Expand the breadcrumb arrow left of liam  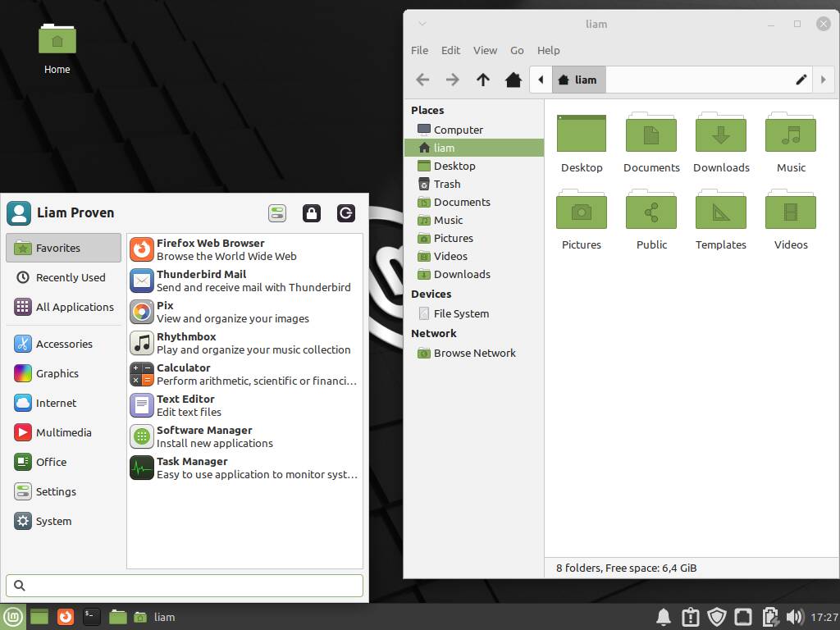(541, 80)
